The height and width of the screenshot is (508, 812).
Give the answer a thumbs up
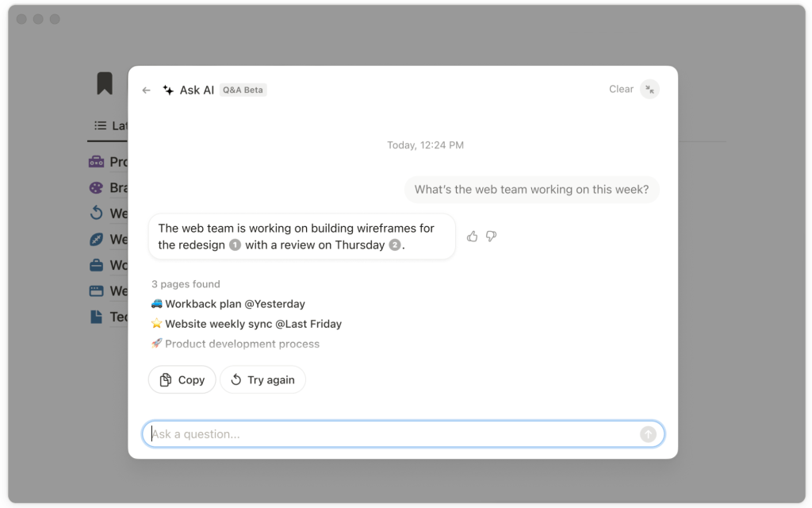(473, 237)
